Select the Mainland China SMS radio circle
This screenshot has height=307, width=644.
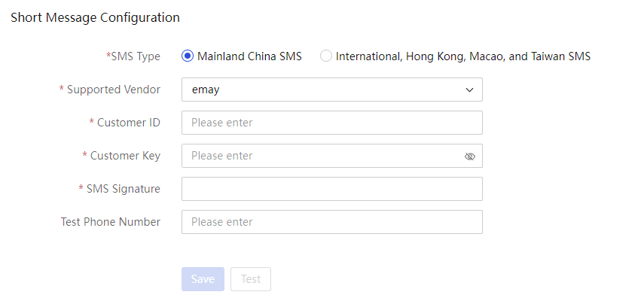[x=188, y=56]
